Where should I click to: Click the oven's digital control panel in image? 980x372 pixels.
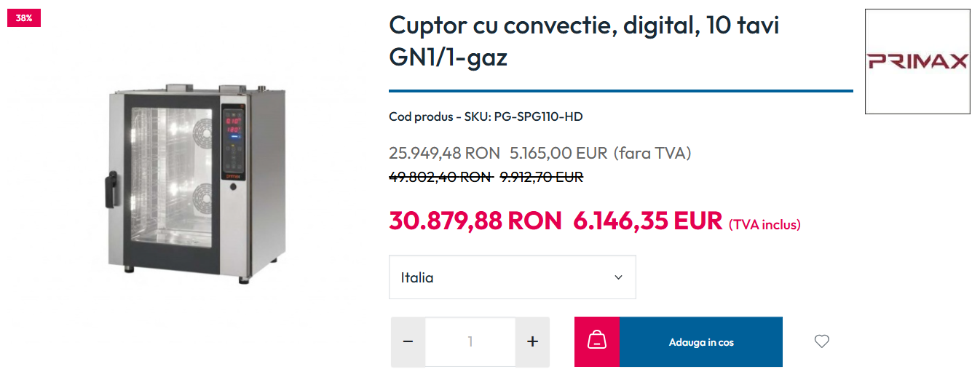click(x=232, y=141)
